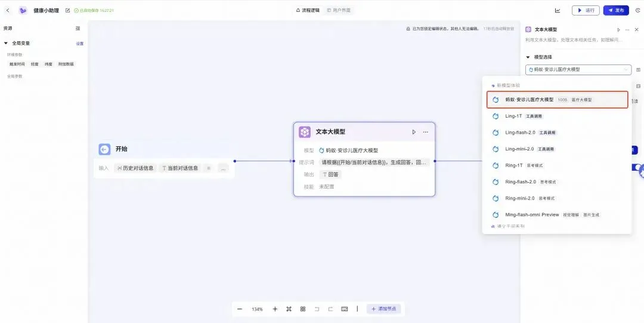Open the statistics chart icon
This screenshot has height=323, width=644.
tap(558, 10)
